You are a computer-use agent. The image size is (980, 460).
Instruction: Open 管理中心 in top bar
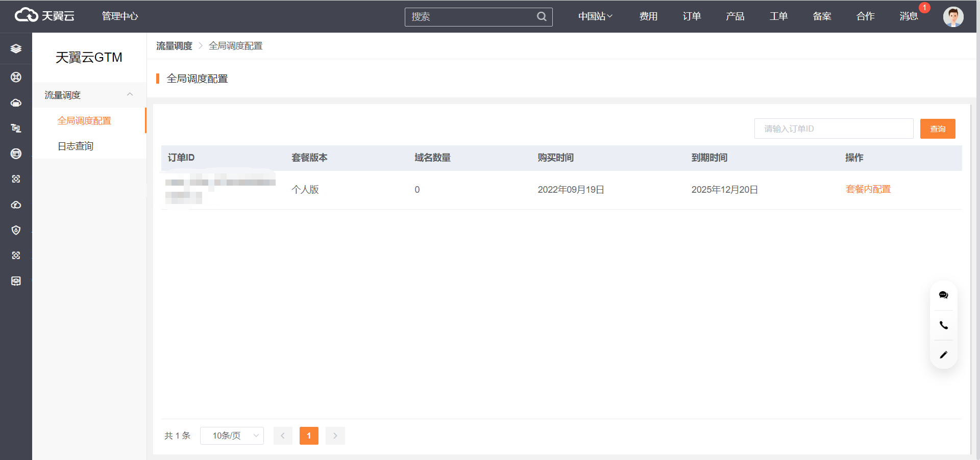[120, 16]
